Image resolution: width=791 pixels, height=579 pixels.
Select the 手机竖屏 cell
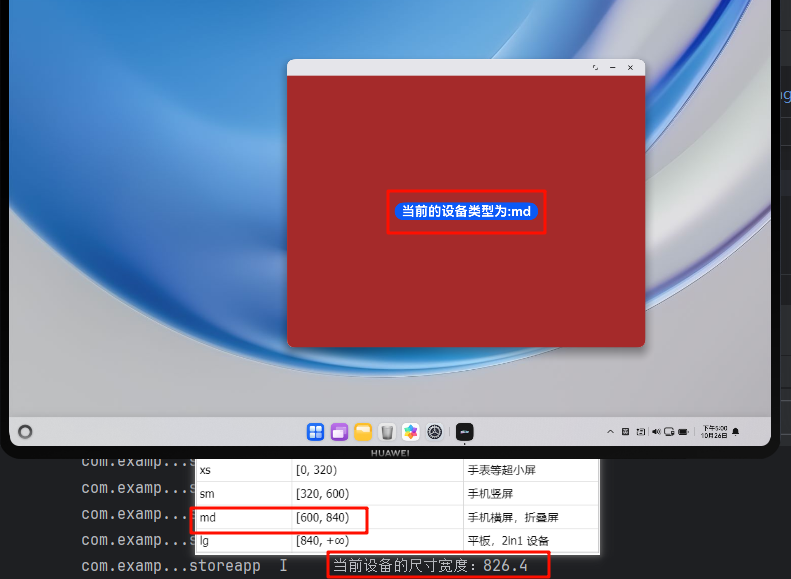point(531,493)
